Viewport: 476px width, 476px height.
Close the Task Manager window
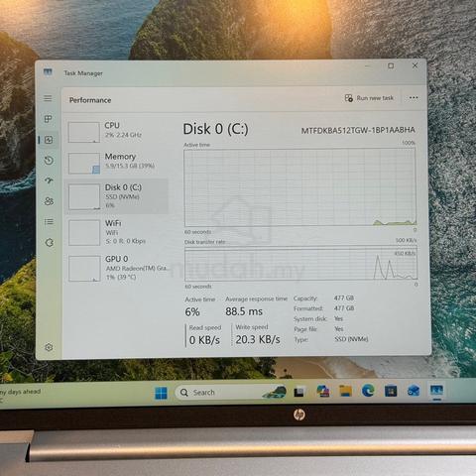(x=415, y=65)
